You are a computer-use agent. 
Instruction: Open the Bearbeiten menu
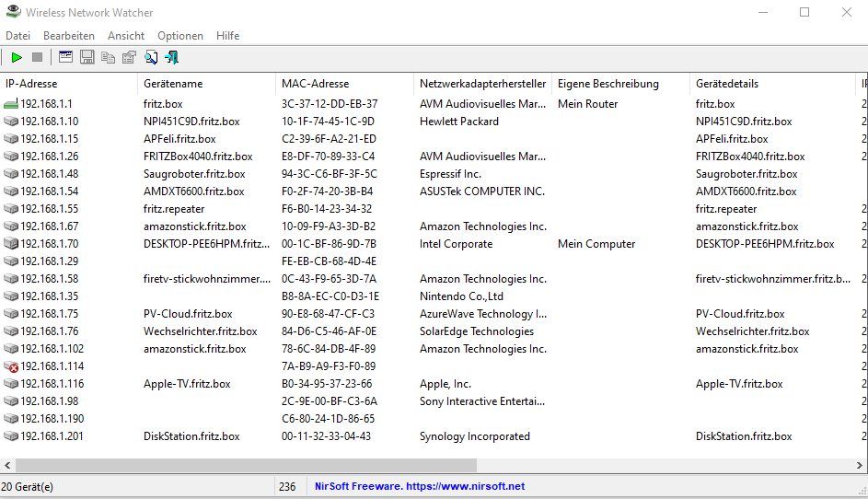point(69,36)
